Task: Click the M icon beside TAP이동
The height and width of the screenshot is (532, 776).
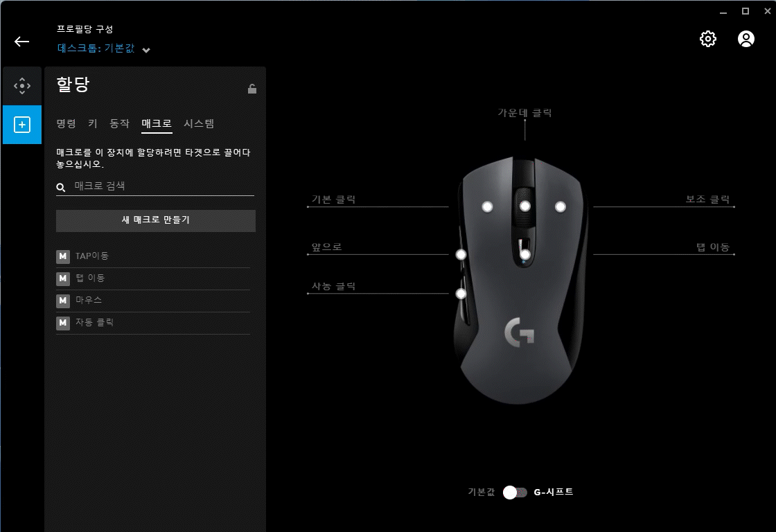Action: 63,256
